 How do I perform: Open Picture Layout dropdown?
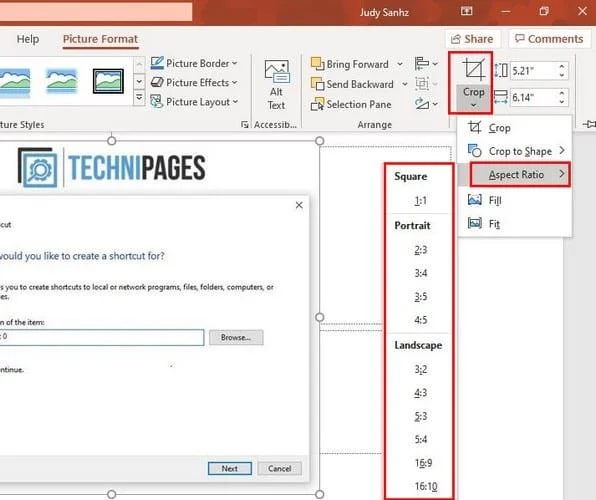coord(195,102)
